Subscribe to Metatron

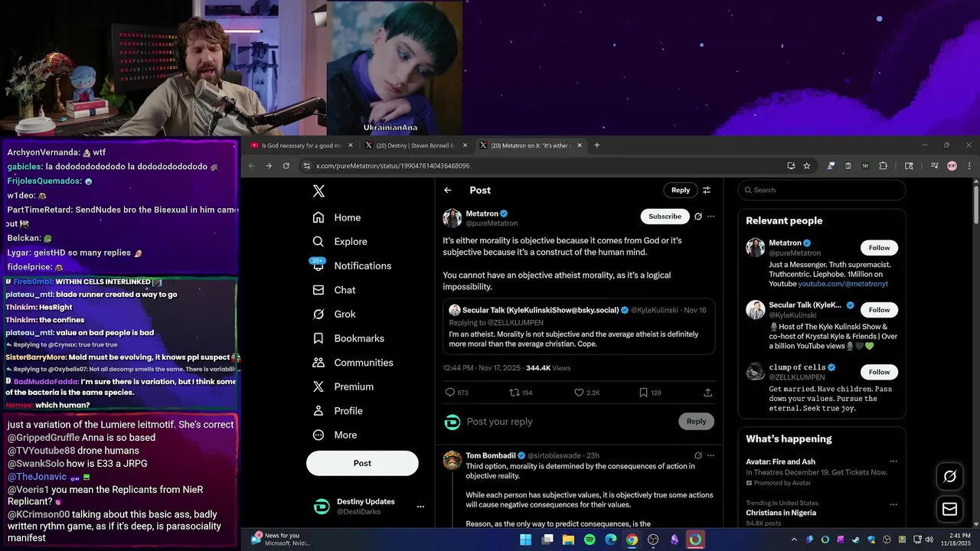665,217
